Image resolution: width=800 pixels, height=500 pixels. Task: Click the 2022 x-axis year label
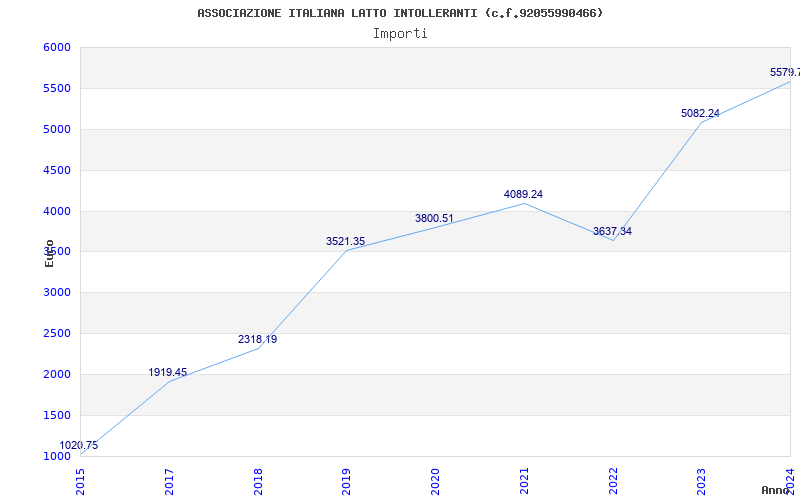pyautogui.click(x=613, y=481)
